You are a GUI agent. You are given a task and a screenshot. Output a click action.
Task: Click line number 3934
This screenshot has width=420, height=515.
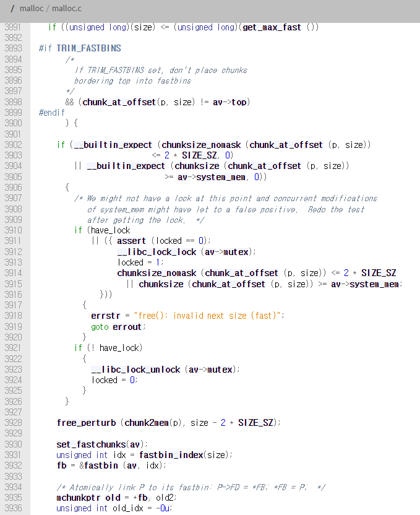coord(13,487)
